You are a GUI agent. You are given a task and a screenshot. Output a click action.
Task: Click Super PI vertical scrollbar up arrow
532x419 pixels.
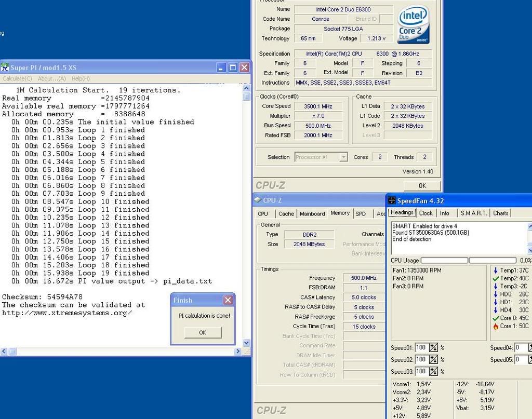point(247,88)
